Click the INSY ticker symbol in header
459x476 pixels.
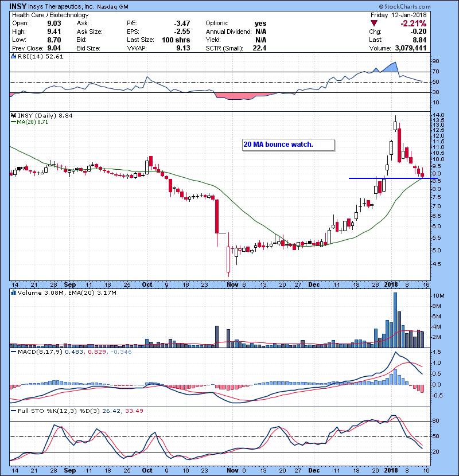tap(18, 6)
